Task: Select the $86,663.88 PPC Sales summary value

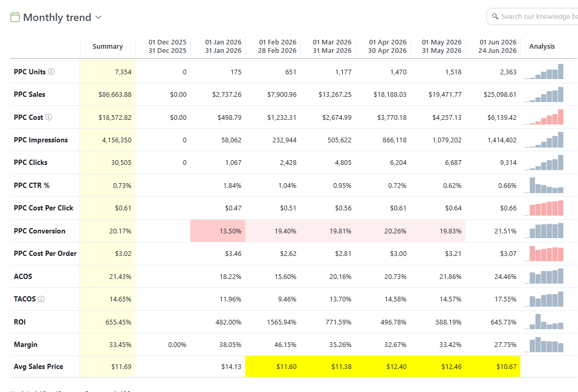Action: tap(115, 95)
